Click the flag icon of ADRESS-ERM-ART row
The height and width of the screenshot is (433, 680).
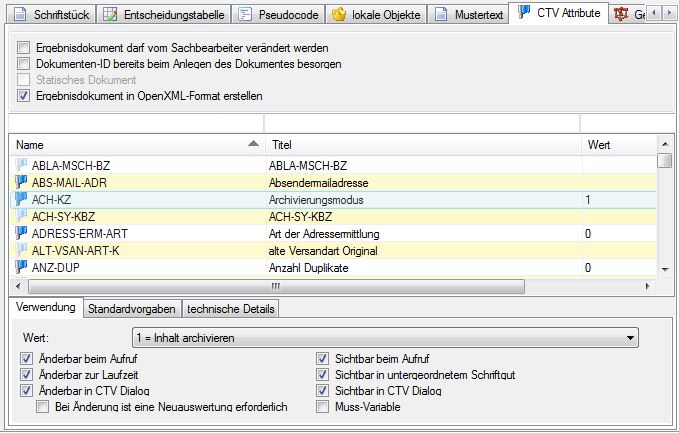click(x=22, y=233)
